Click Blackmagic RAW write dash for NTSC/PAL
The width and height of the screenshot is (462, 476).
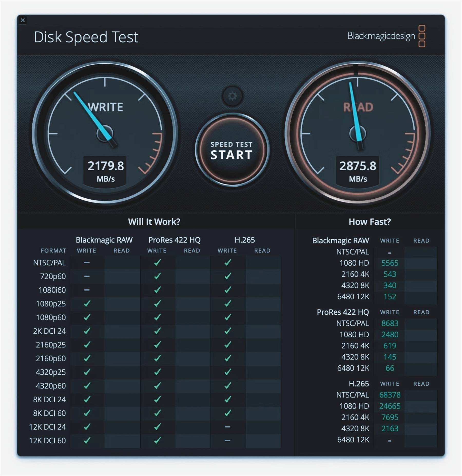[x=87, y=263]
